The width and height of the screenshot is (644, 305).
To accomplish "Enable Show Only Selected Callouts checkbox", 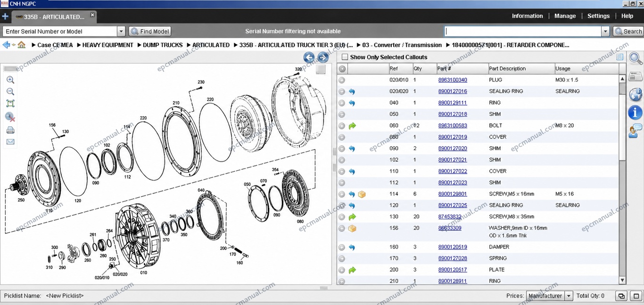I will 345,57.
